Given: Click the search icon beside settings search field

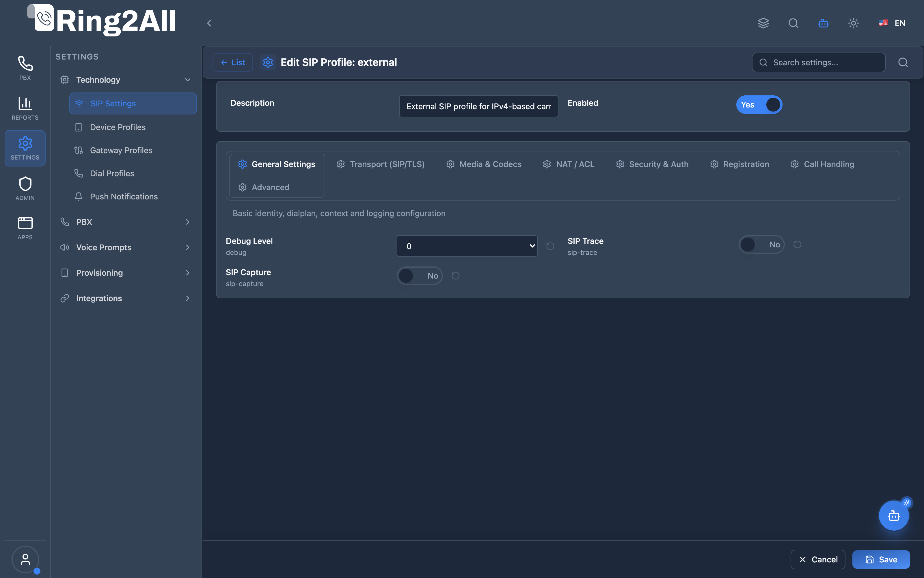Looking at the screenshot, I should (x=903, y=62).
